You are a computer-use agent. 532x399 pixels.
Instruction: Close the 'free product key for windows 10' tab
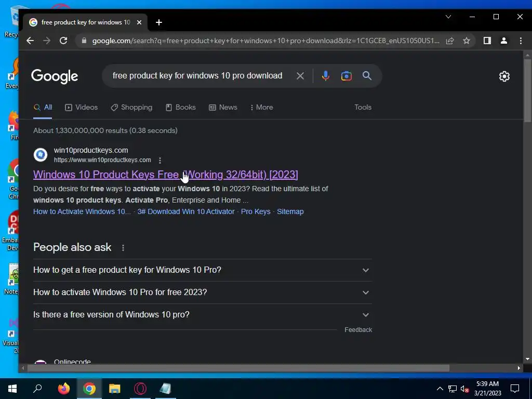pyautogui.click(x=139, y=22)
